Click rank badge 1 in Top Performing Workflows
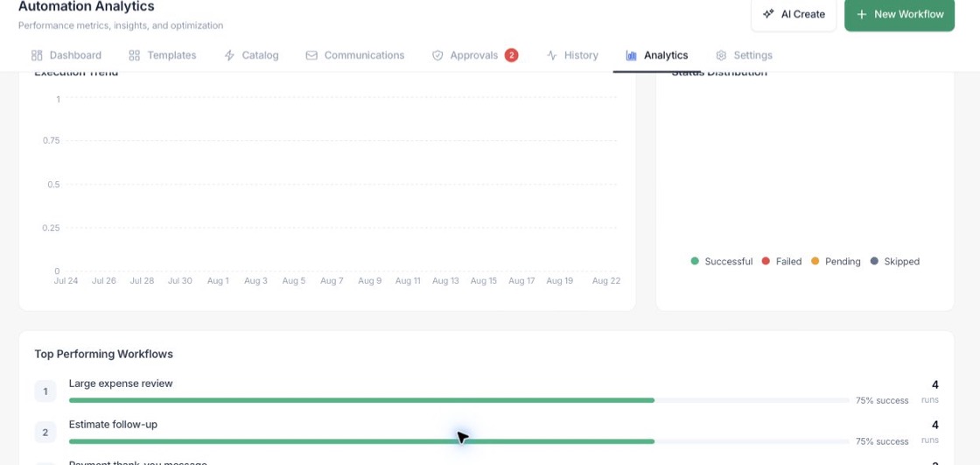980x465 pixels. [x=45, y=391]
